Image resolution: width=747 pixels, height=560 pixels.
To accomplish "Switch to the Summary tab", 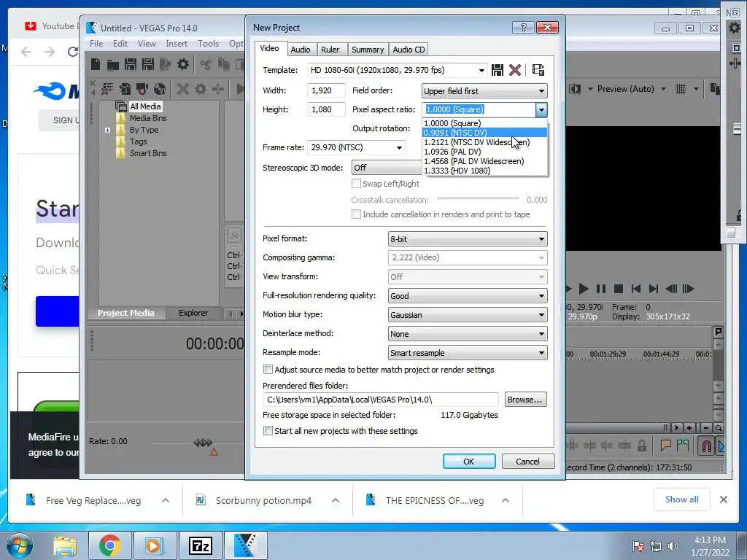I will pos(368,50).
